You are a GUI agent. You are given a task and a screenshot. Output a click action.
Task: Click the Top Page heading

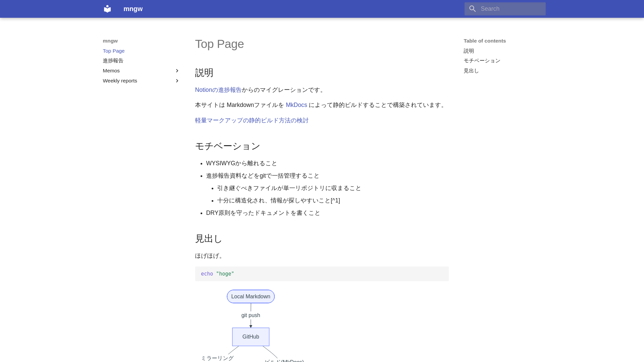point(220,44)
